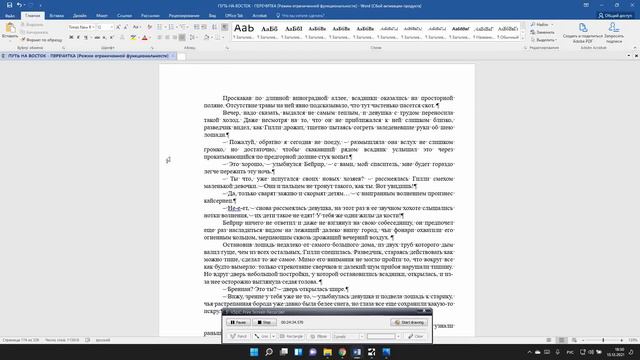Switch to the Дизайн ribbon tab

click(80, 16)
